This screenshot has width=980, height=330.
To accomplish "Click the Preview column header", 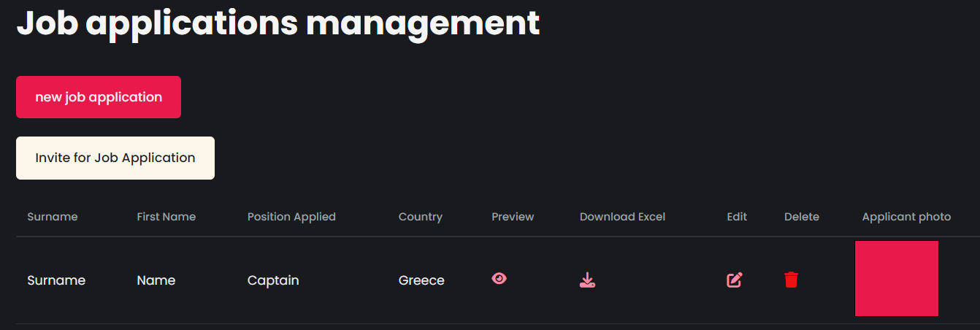I will [x=513, y=217].
